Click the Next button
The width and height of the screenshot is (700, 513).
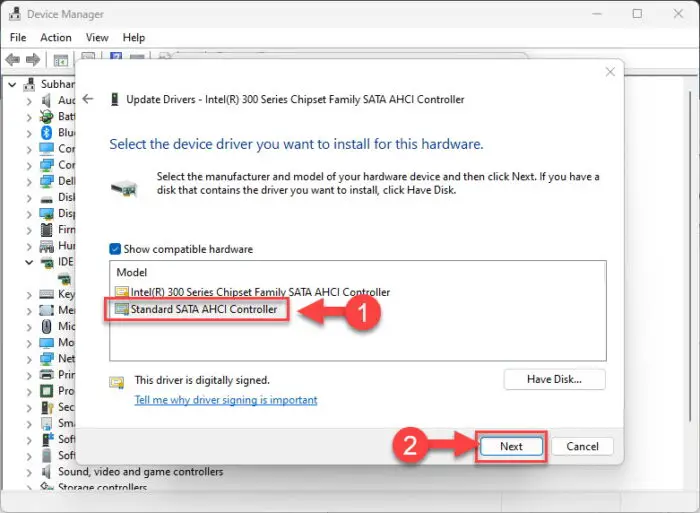pyautogui.click(x=511, y=446)
